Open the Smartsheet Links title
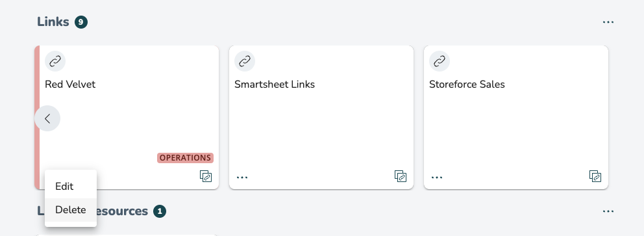This screenshot has width=644, height=236. [x=275, y=85]
